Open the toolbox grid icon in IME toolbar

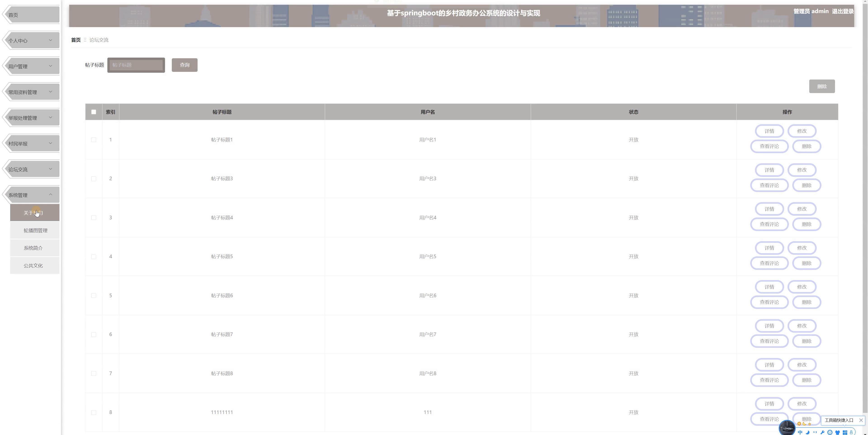pyautogui.click(x=845, y=432)
